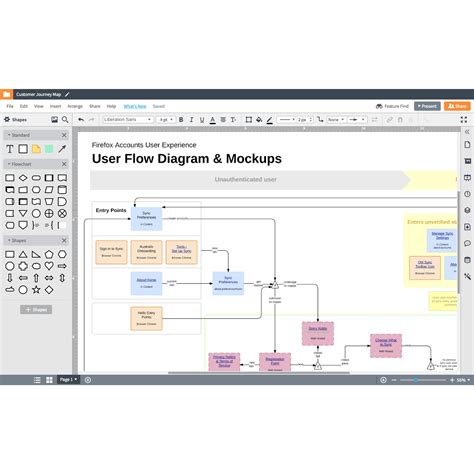Toggle italic formatting
The image size is (474, 474).
[191, 119]
